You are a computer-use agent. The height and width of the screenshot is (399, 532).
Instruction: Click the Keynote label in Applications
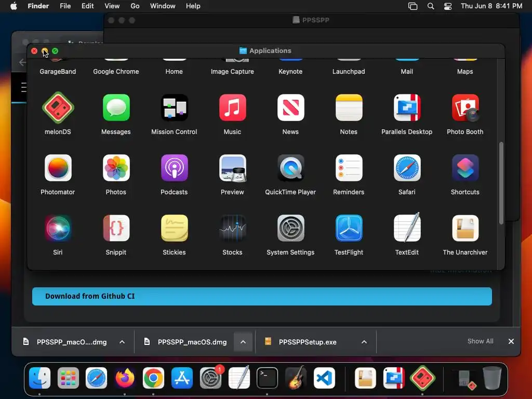[290, 72]
